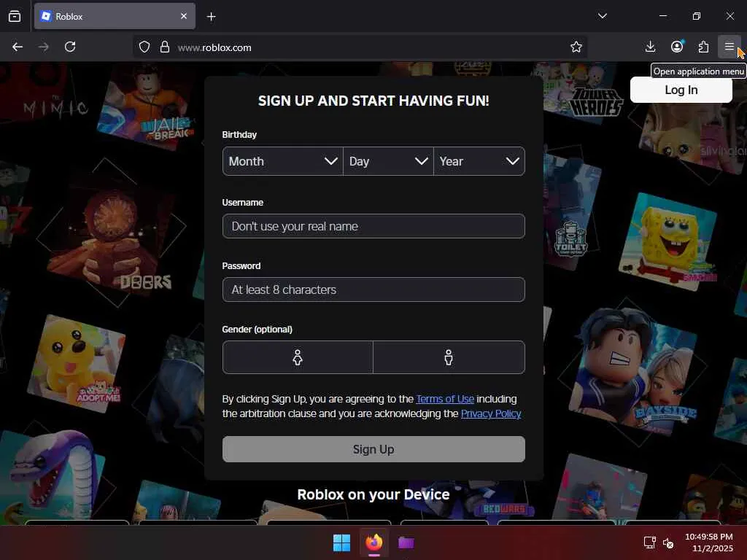Click the Firefox taskbar icon
This screenshot has height=560, width=747.
[374, 542]
